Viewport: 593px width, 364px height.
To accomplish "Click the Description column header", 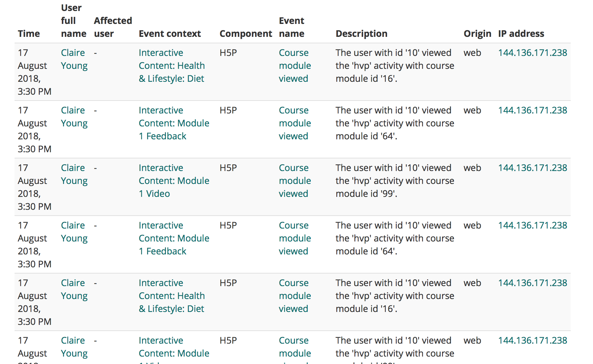I will (x=361, y=33).
